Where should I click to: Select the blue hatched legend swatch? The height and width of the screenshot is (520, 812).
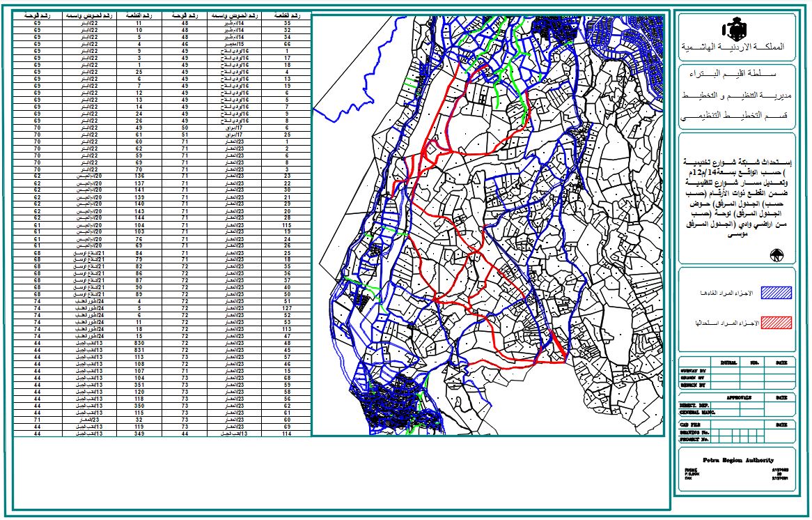click(776, 293)
